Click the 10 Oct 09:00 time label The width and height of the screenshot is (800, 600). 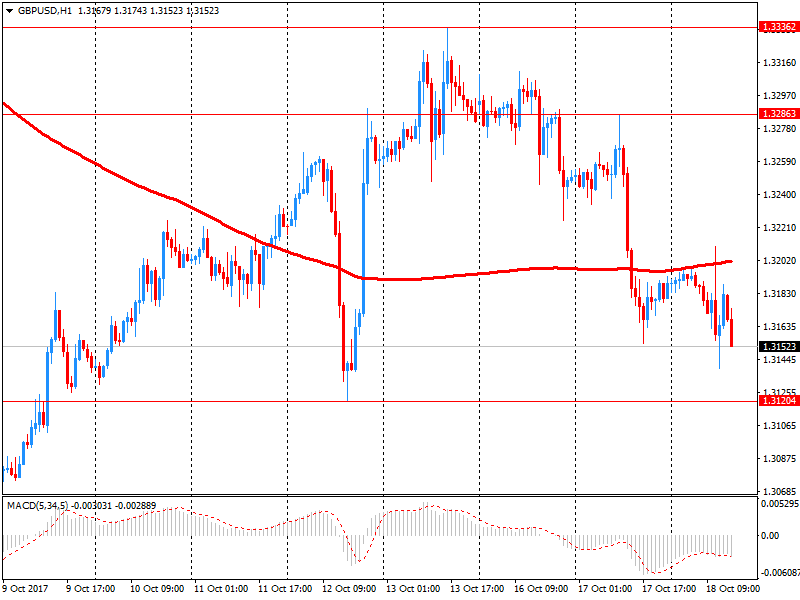click(x=157, y=589)
